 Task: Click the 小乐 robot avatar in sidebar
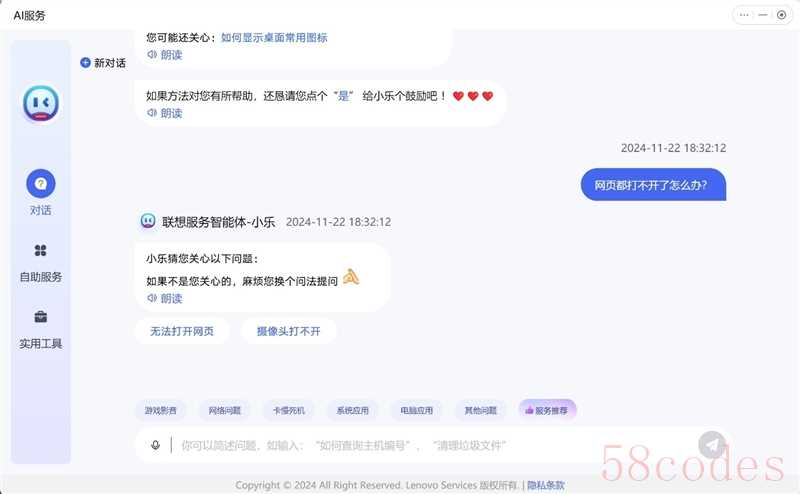tap(41, 104)
